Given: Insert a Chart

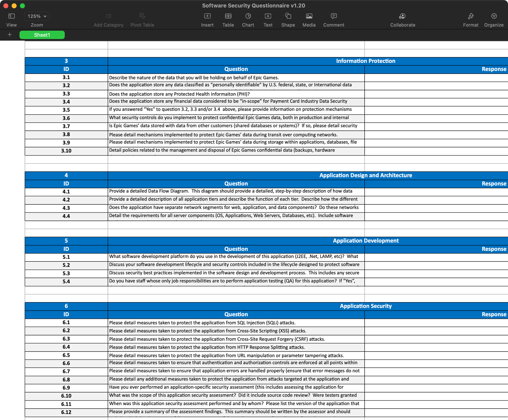Looking at the screenshot, I should pos(248,16).
